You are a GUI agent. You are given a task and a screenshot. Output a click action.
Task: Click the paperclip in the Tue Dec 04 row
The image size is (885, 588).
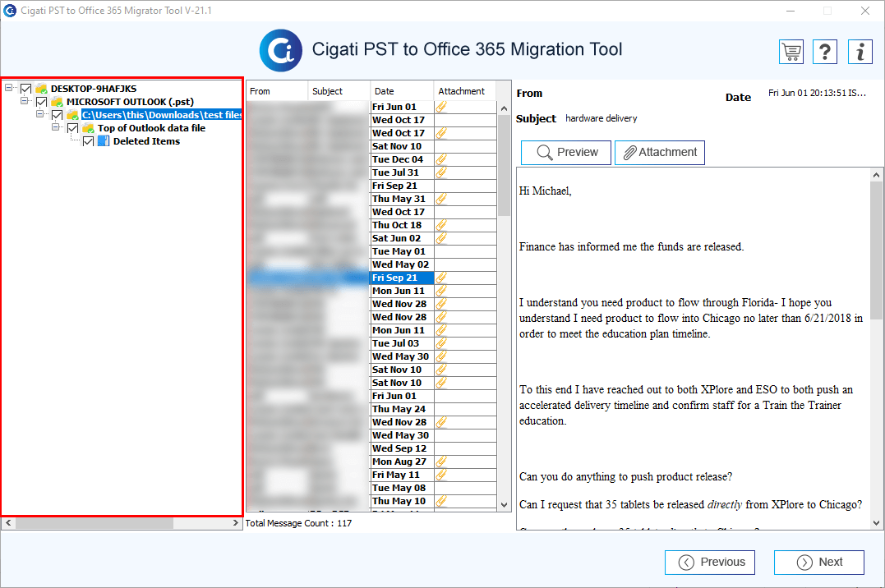click(441, 159)
